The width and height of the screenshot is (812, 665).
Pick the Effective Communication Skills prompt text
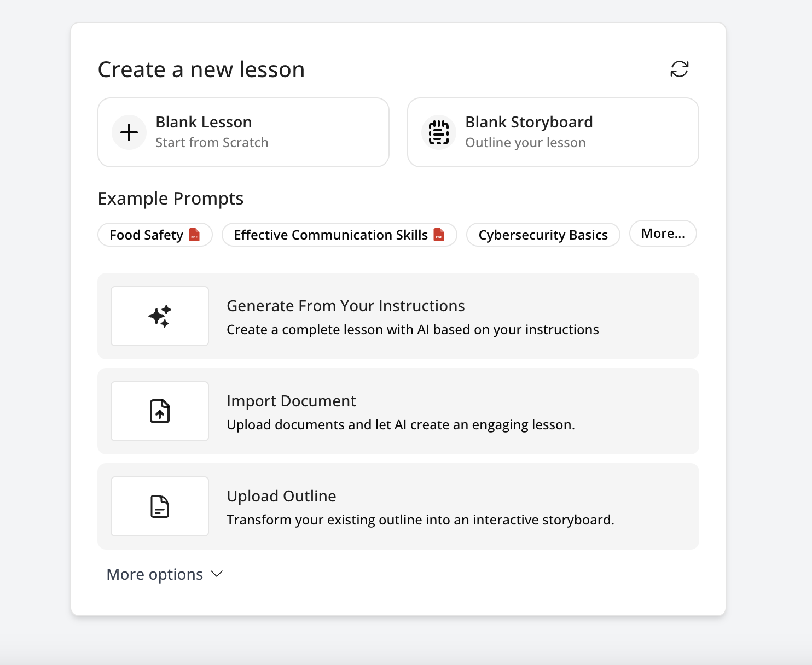[330, 235]
